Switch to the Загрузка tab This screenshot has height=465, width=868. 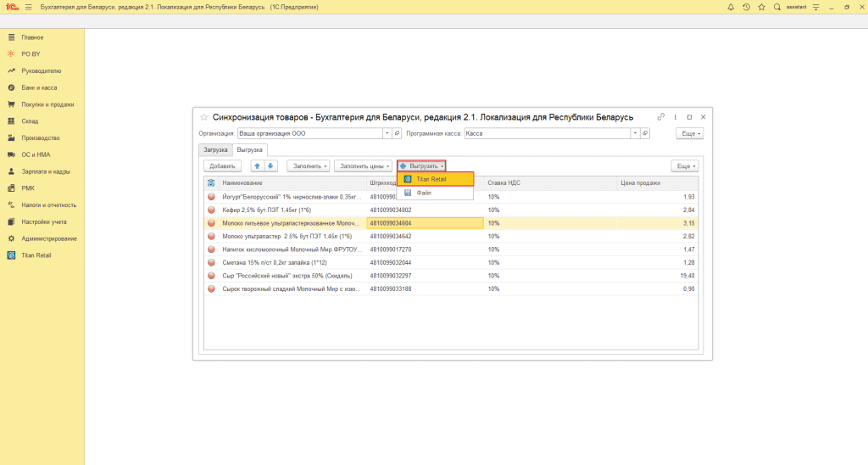tap(215, 149)
